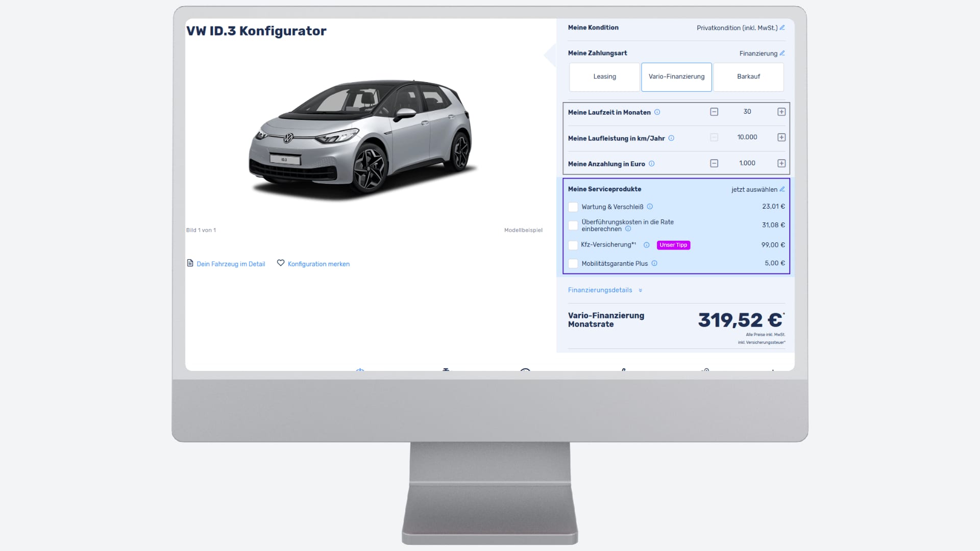Enable Überführungskosten in die Rate checkbox
The height and width of the screenshot is (551, 980).
(573, 226)
